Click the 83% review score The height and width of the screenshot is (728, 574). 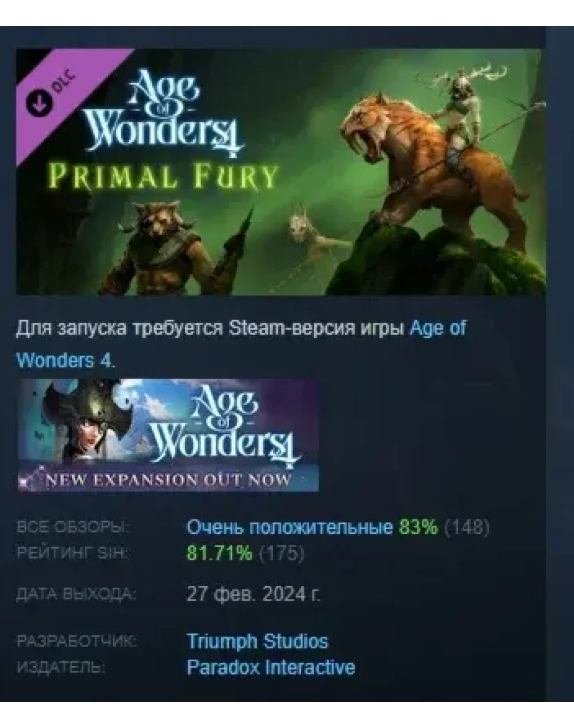418,527
